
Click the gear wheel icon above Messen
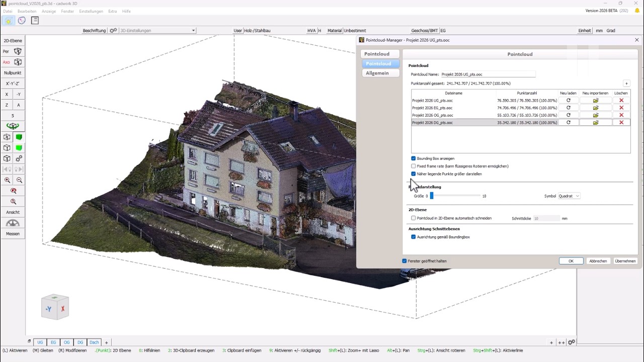13,223
